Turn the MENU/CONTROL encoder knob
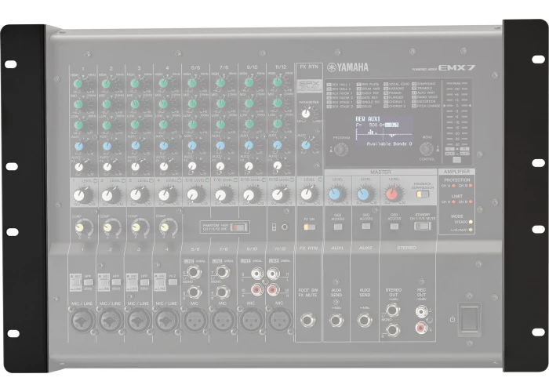The height and width of the screenshot is (392, 549). (x=426, y=150)
